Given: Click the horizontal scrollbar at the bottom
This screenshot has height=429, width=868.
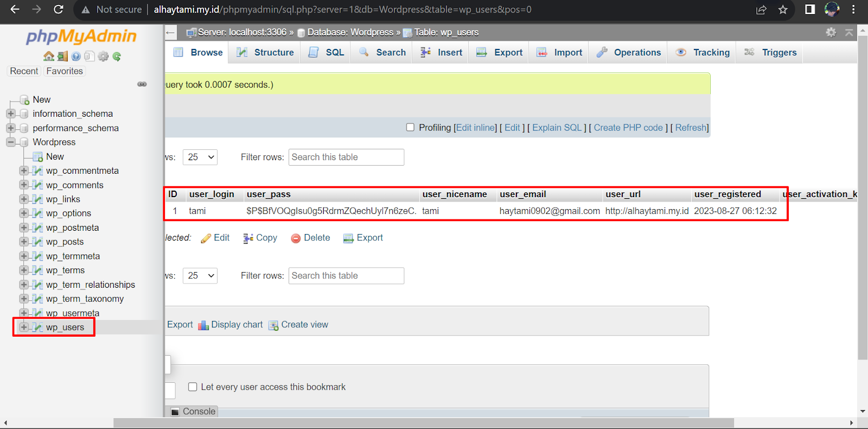Looking at the screenshot, I should pyautogui.click(x=423, y=423).
